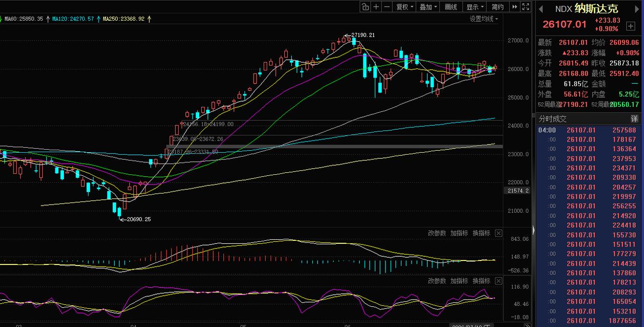The image size is (644, 327).
Task: Click the 详 details button
Action: click(634, 119)
